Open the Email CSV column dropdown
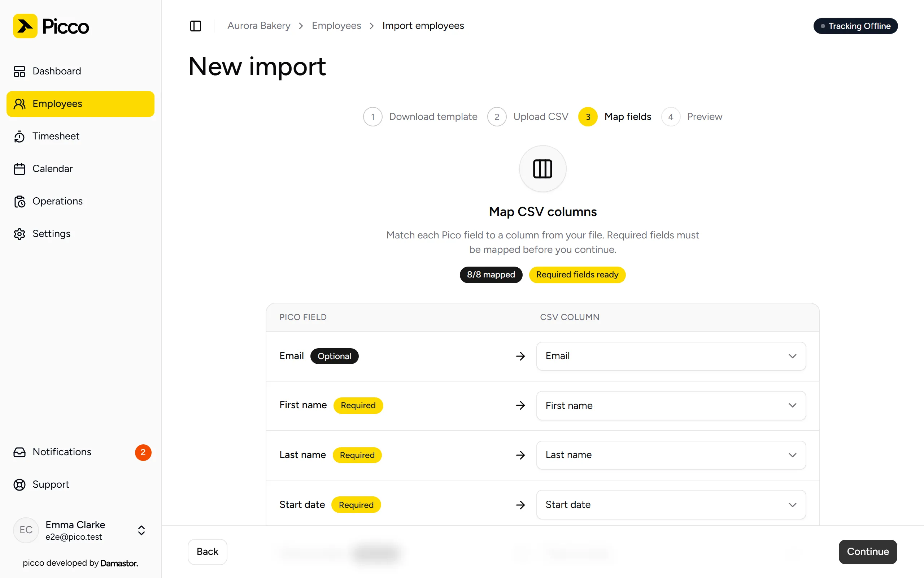The image size is (924, 578). click(671, 356)
